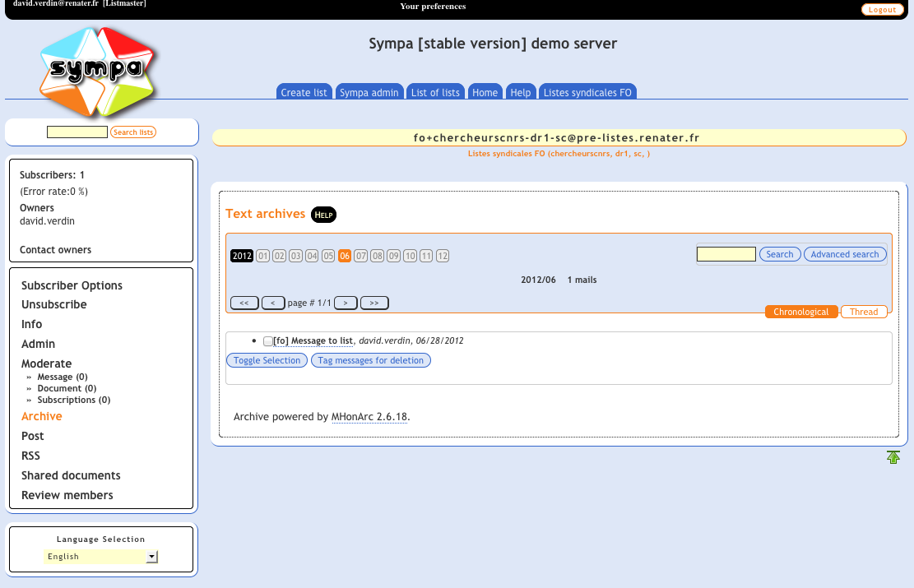Click the david.verdin owner name

[47, 221]
